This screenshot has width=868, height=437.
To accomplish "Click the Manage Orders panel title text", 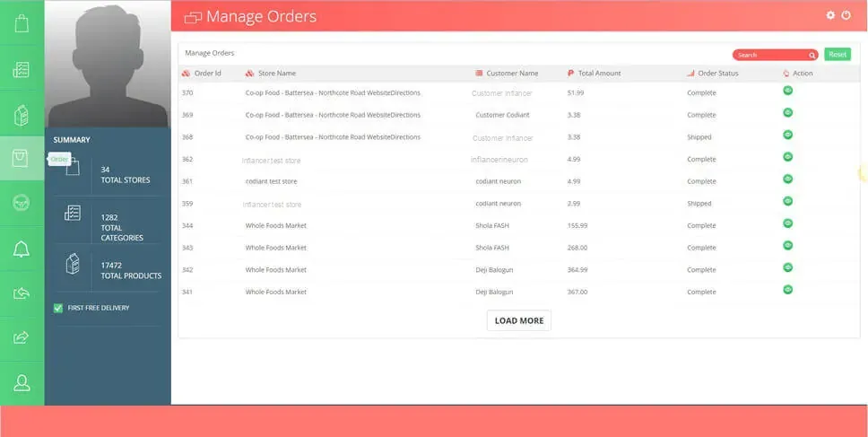I will [x=209, y=53].
